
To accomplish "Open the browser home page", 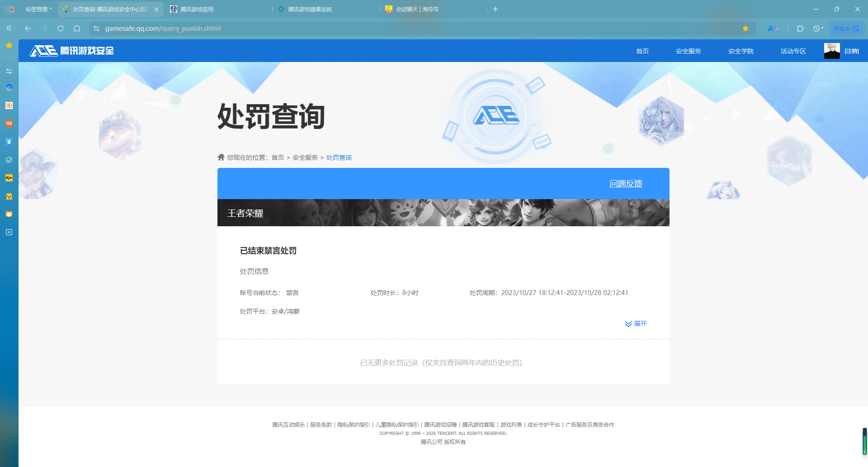I will click(77, 29).
